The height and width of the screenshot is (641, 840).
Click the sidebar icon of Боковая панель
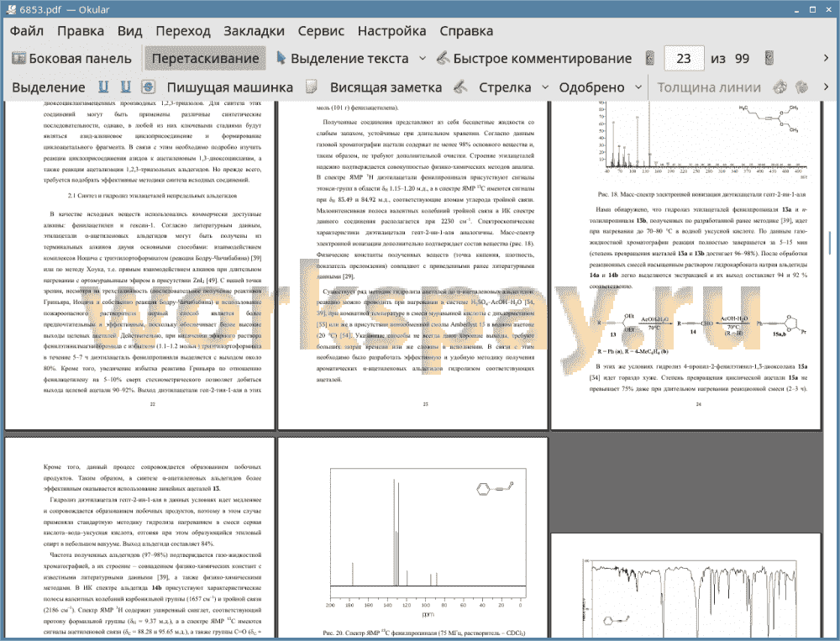pos(18,58)
